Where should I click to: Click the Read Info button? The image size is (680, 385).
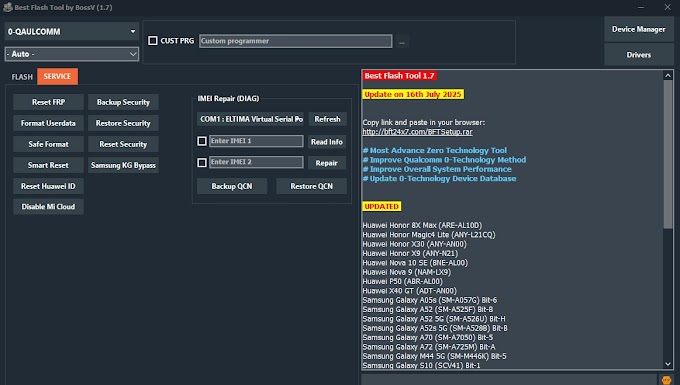pos(327,142)
